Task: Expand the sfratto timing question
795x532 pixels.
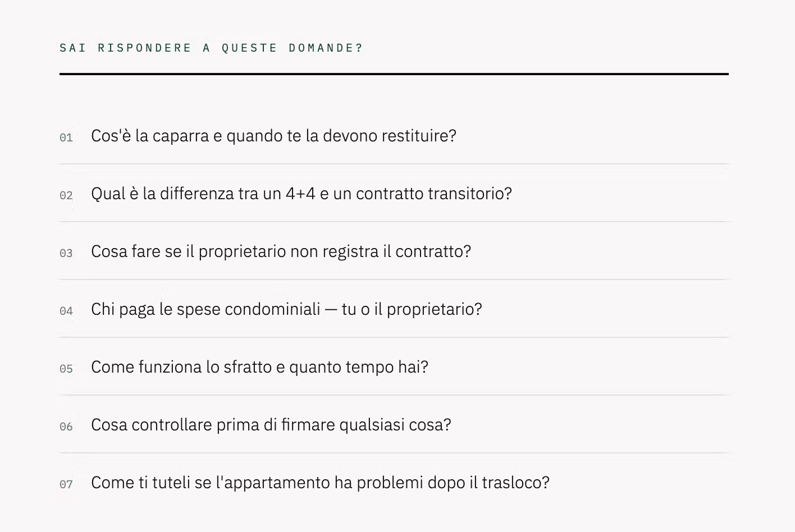Action: [x=394, y=367]
